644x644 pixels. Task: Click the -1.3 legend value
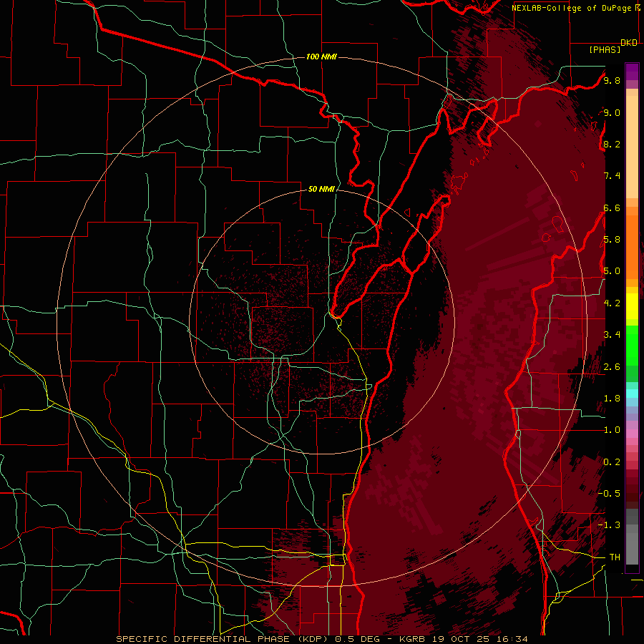[609, 525]
